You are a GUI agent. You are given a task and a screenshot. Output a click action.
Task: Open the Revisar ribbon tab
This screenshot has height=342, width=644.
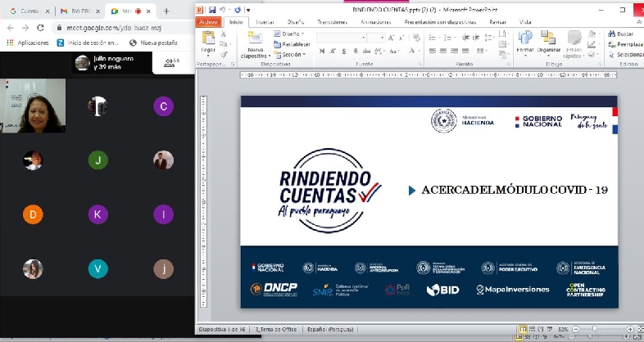[497, 22]
